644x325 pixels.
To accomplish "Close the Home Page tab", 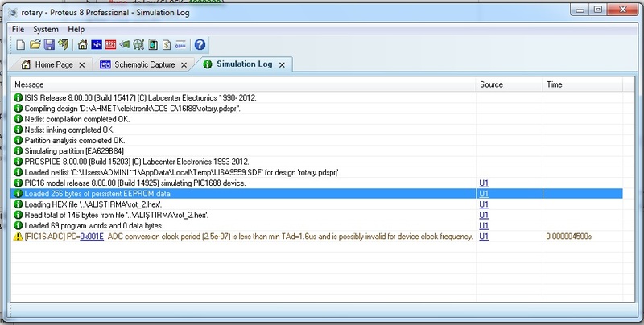I will click(82, 65).
